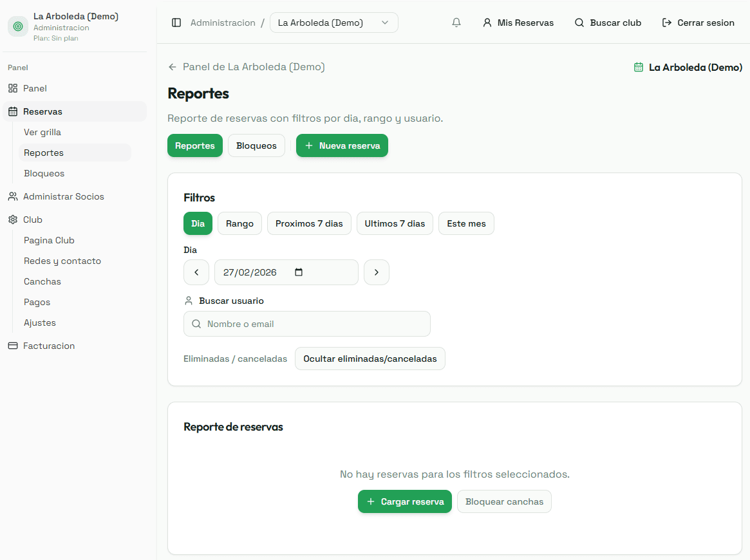Click the calendar icon beside Reservas
Viewport: 750px width, 560px height.
pos(13,111)
